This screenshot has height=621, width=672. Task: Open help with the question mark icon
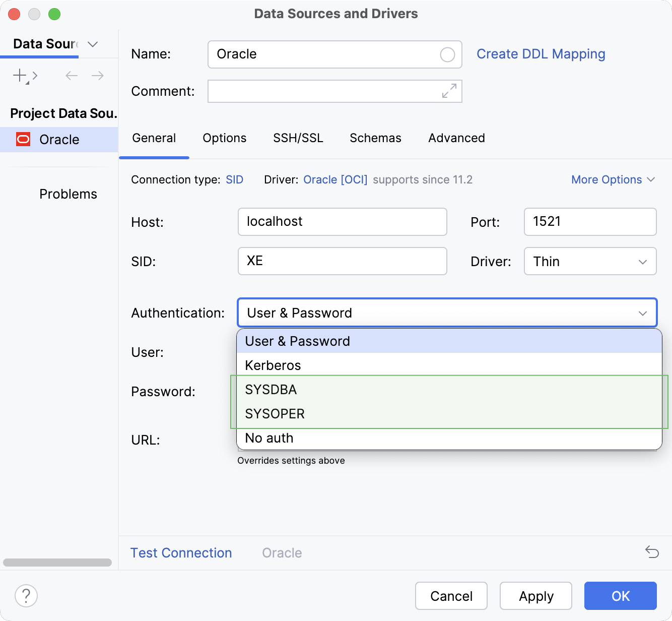click(x=26, y=596)
